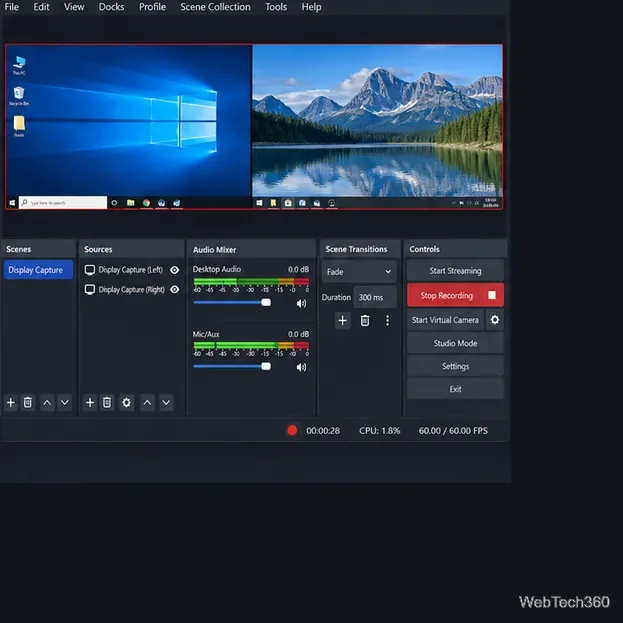Click the recording timer 00:00:28

click(x=323, y=431)
